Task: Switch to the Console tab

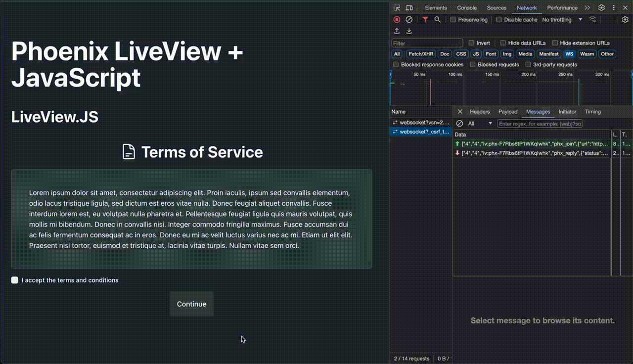Action: (x=466, y=8)
